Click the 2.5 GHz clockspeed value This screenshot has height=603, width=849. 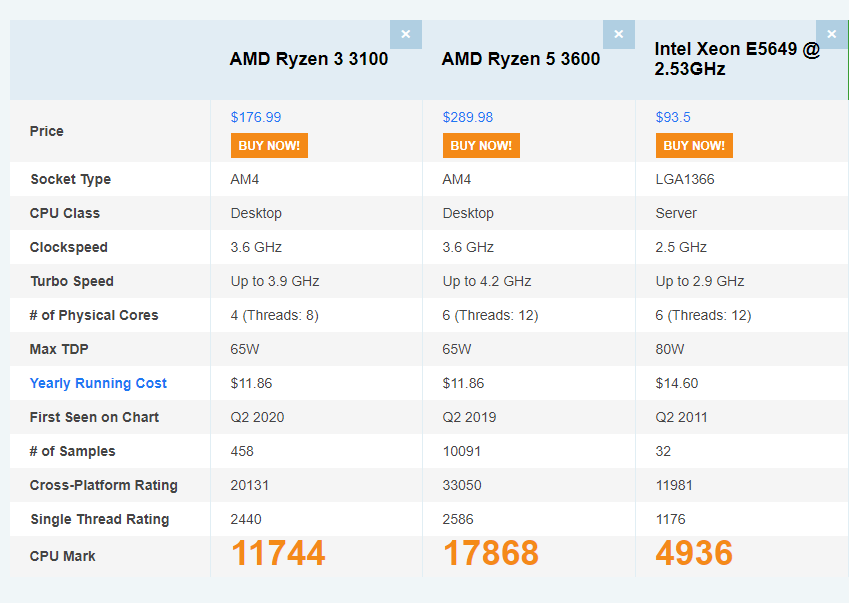pyautogui.click(x=681, y=247)
